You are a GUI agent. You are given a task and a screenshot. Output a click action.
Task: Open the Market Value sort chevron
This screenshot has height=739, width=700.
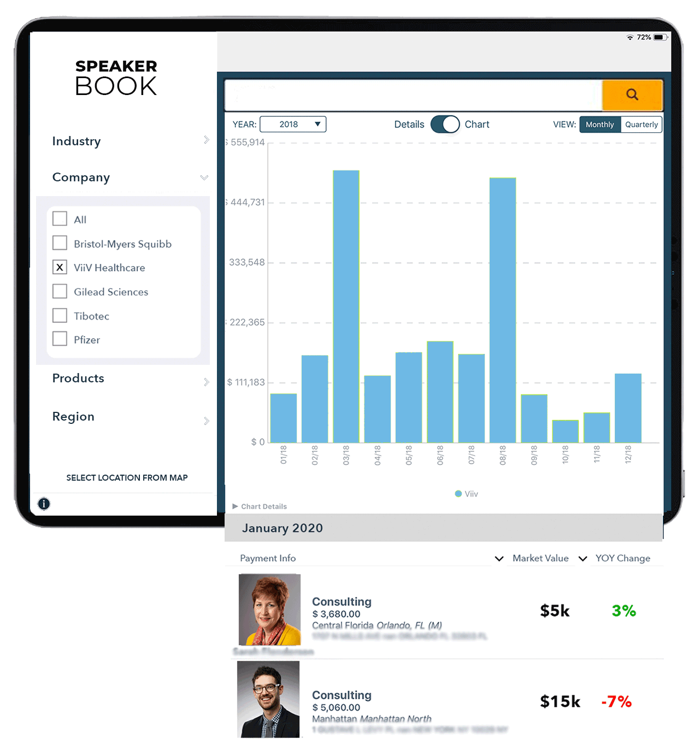click(499, 558)
